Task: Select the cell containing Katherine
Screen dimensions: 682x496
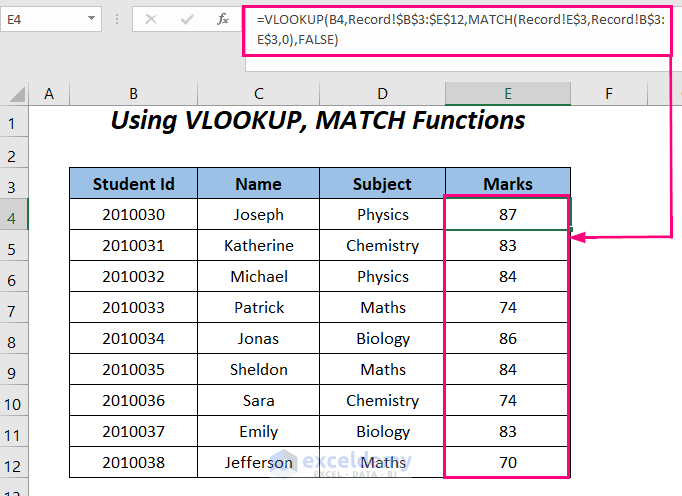Action: pyautogui.click(x=258, y=246)
